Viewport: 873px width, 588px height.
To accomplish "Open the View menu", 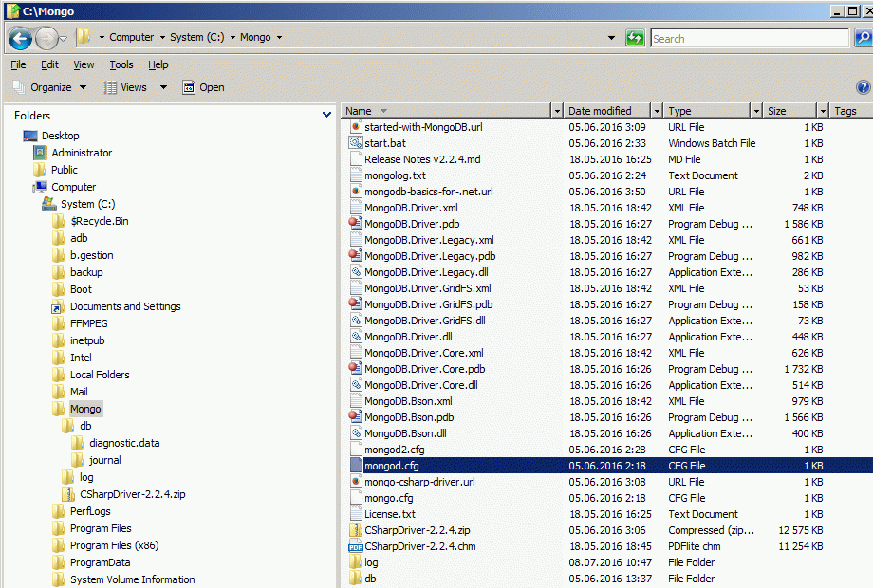I will pyautogui.click(x=84, y=64).
